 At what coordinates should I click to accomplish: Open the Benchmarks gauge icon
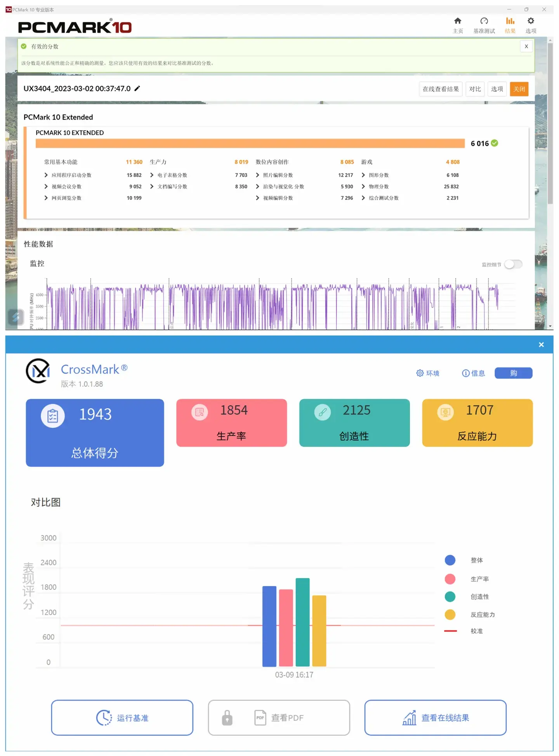point(484,21)
